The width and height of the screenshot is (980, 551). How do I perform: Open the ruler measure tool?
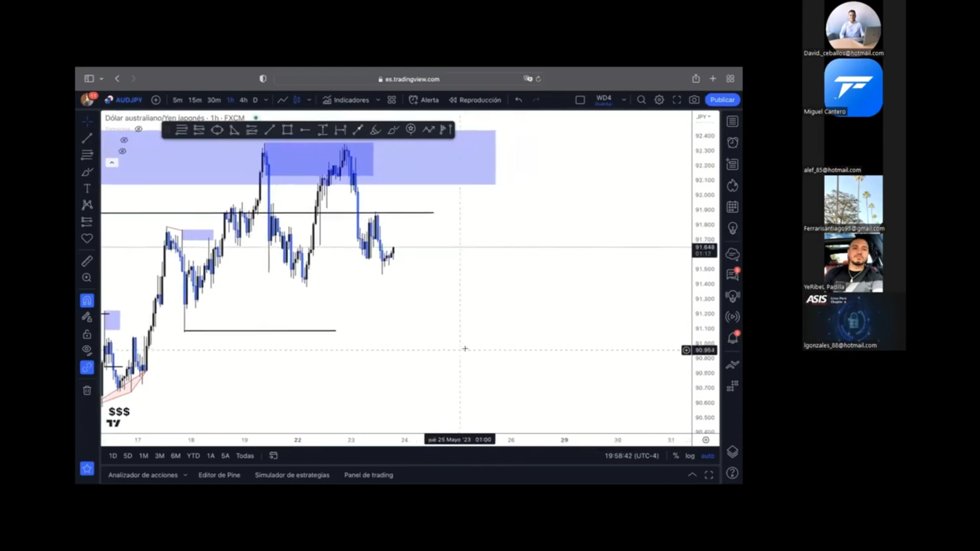(x=87, y=261)
